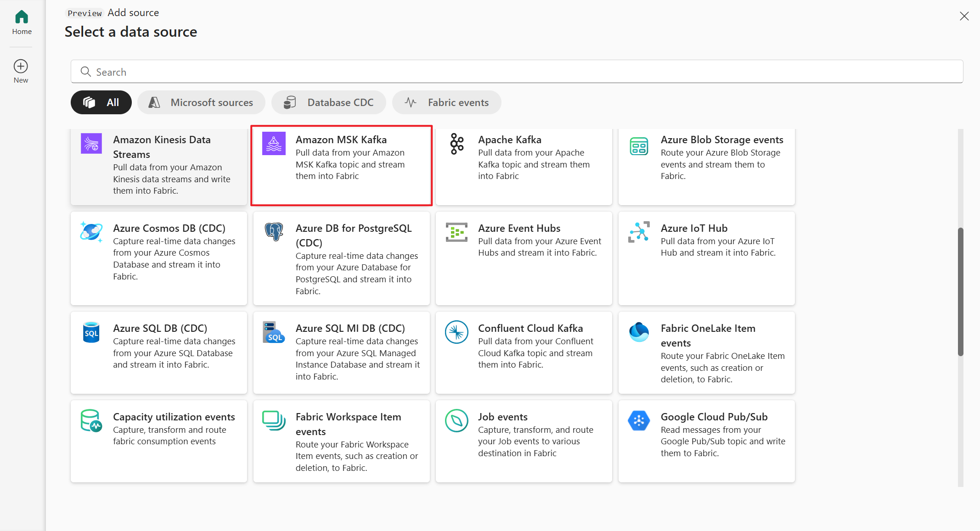
Task: Click the search magnifier icon
Action: [x=85, y=72]
